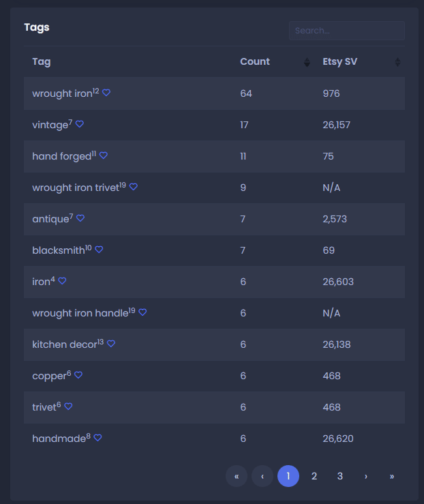
Task: Favorite the wrought iron tag heart
Action: click(106, 93)
